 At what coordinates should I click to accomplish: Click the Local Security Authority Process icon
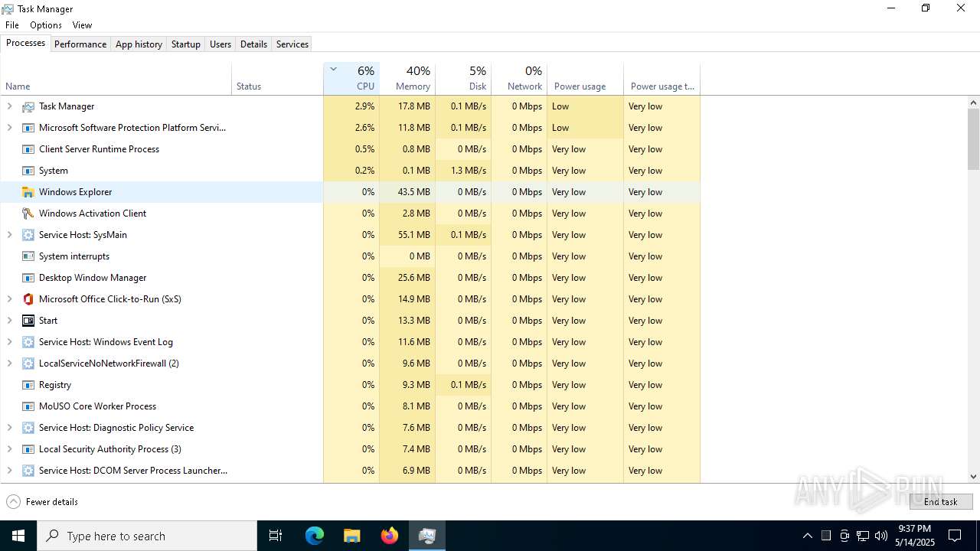tap(28, 449)
